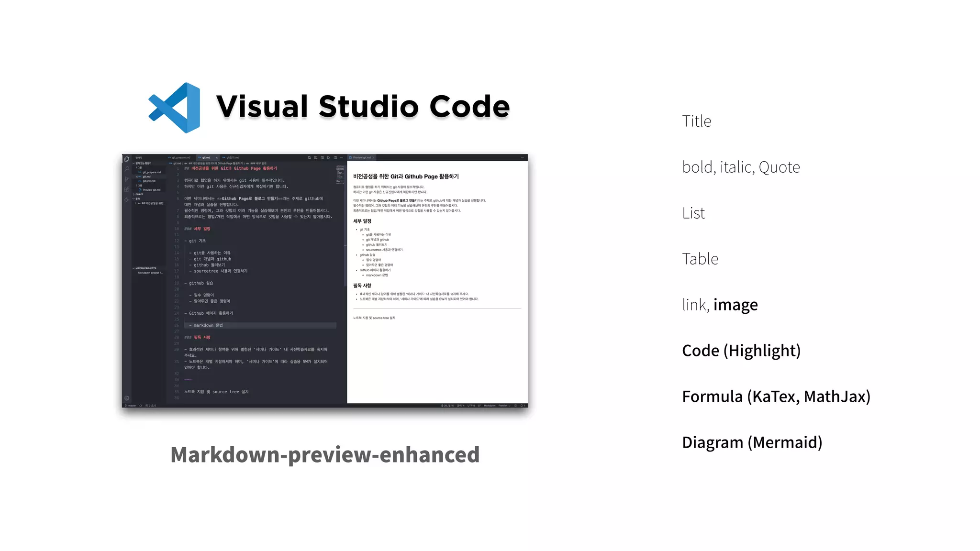Click the Visual Studio Code logo icon
Viewport: 980px width, 551px height.
[174, 107]
